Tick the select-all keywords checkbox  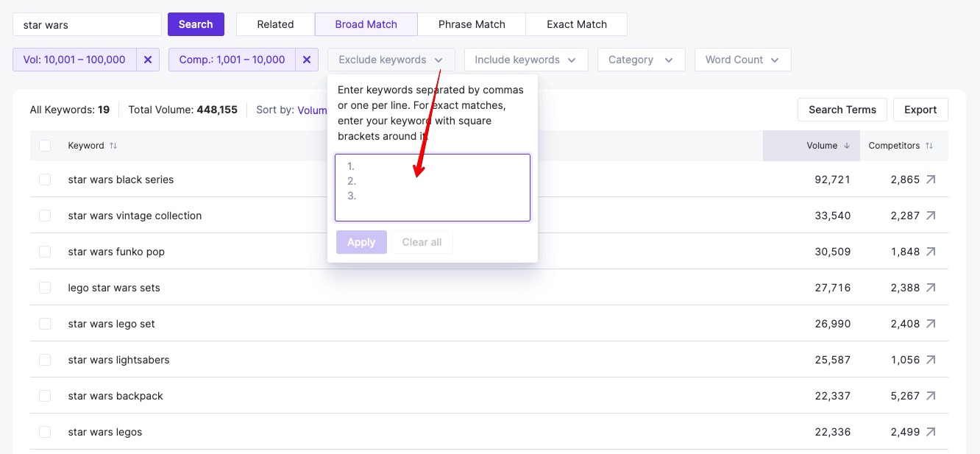click(45, 146)
